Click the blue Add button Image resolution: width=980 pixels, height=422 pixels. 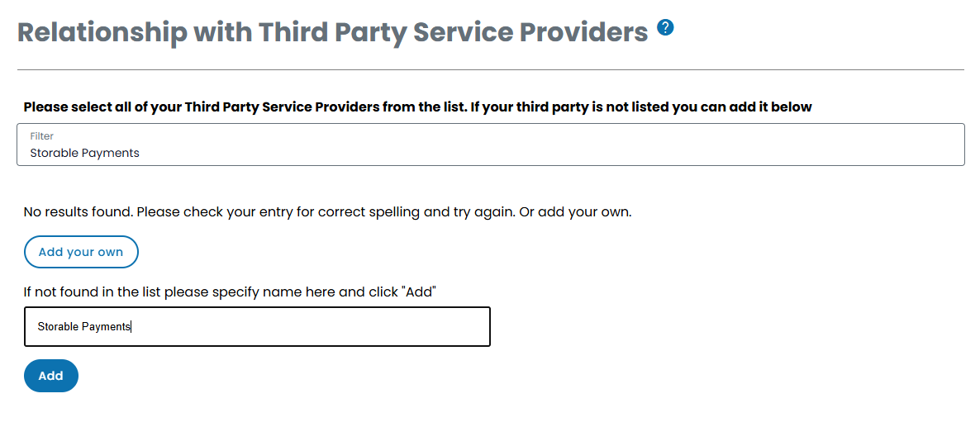[x=51, y=376]
